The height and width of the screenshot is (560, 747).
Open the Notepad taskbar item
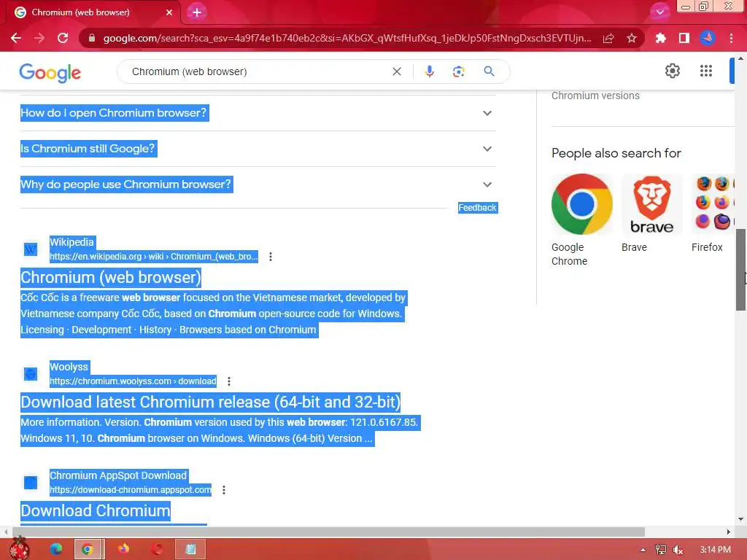point(190,549)
